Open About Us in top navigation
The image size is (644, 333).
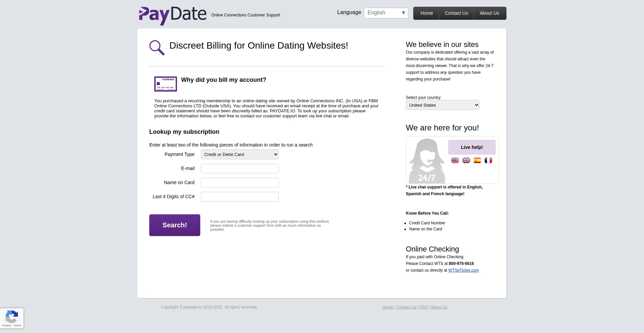coord(489,13)
